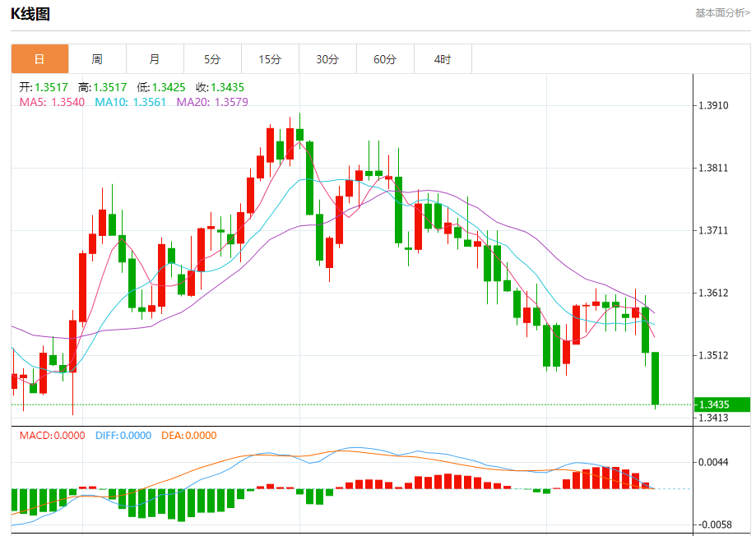The width and height of the screenshot is (756, 536).
Task: Click the MA5: 1.3540 label
Action: coord(52,102)
